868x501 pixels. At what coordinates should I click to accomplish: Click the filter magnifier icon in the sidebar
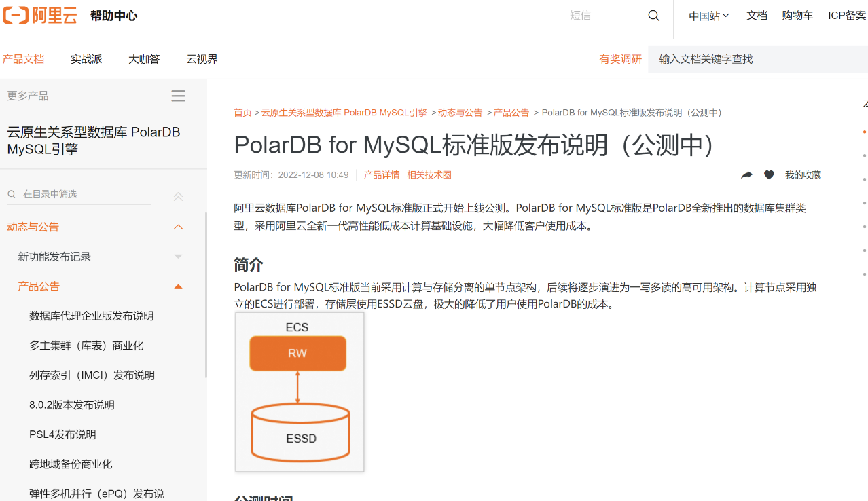[12, 194]
